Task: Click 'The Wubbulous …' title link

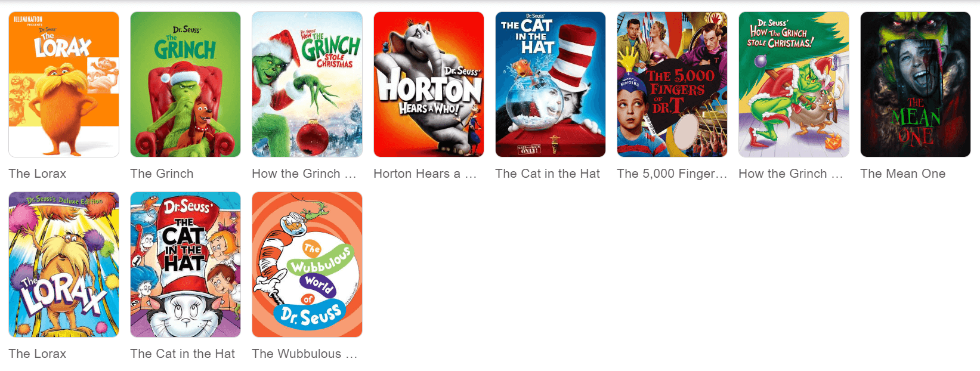Action: [305, 354]
